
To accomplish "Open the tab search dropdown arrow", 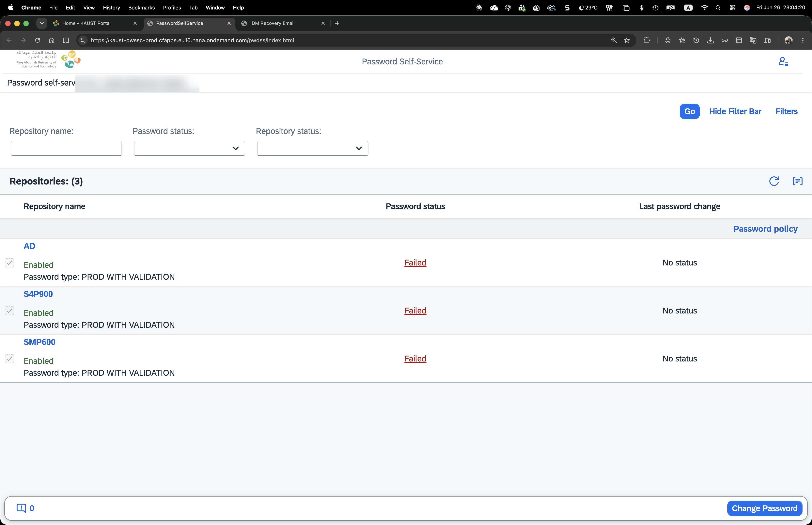I will [42, 23].
